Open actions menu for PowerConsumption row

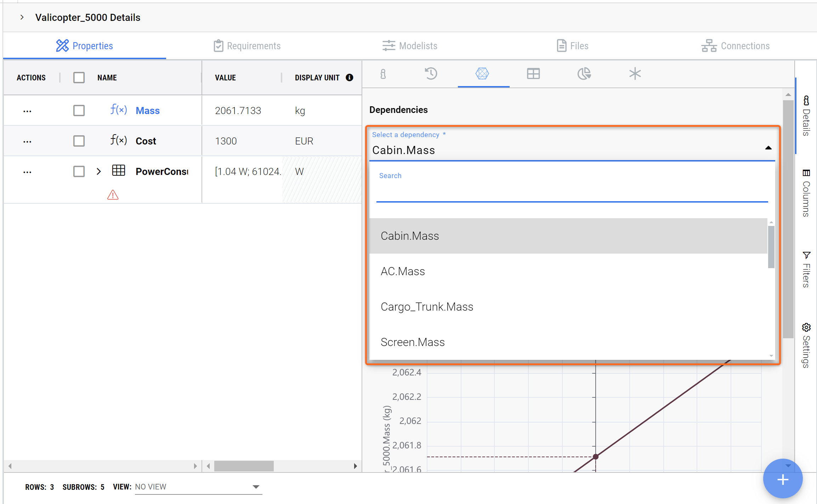(27, 172)
